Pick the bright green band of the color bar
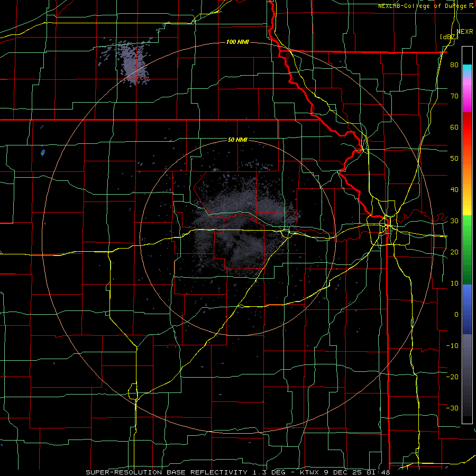Image resolution: width=476 pixels, height=476 pixels. 467,225
